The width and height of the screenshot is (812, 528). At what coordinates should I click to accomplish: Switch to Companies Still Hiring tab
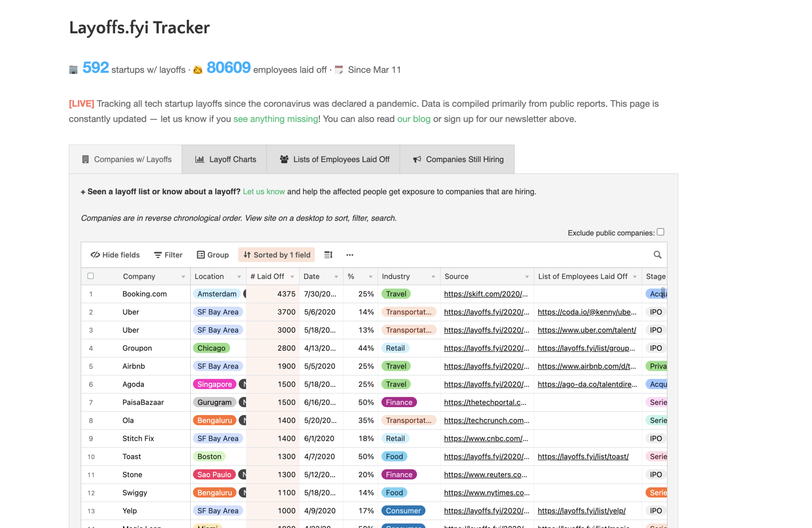click(458, 159)
